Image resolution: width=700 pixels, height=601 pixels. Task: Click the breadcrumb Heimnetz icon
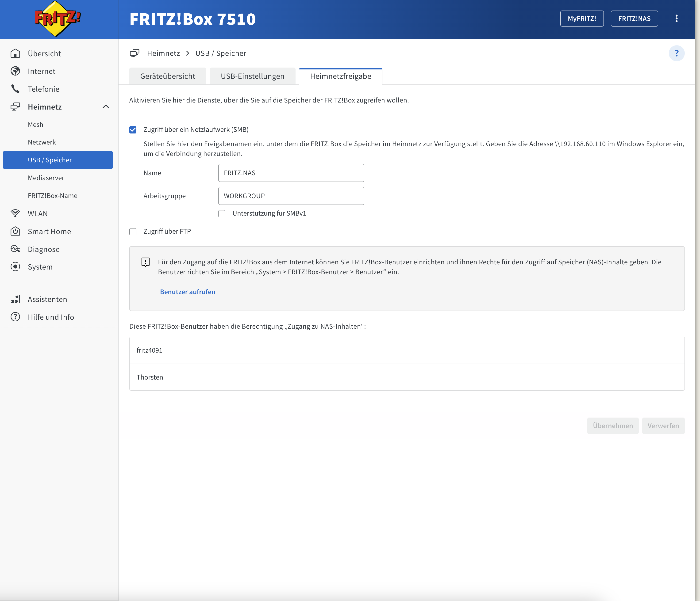(135, 53)
